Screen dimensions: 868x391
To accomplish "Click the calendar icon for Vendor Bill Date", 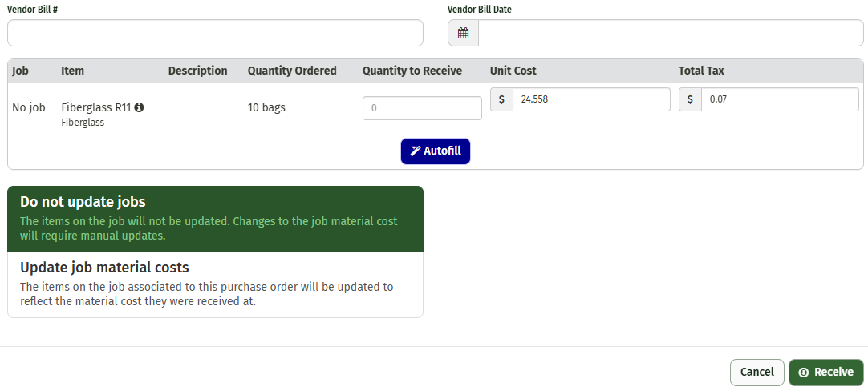I will [464, 33].
